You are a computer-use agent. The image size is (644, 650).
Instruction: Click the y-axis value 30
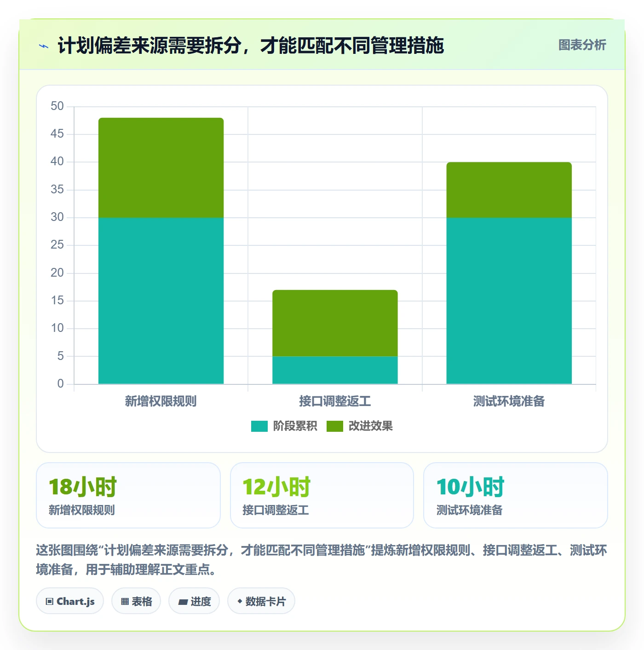coord(57,217)
